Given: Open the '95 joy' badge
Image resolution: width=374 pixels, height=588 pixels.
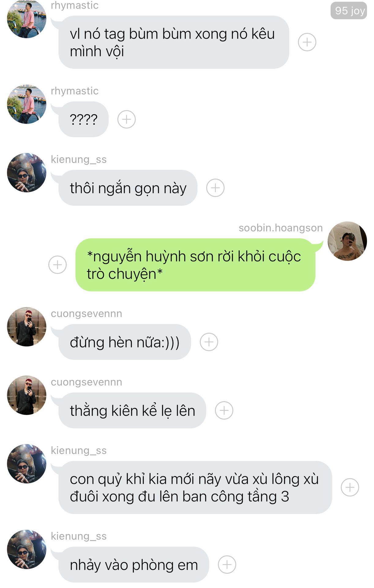Looking at the screenshot, I should (x=349, y=11).
